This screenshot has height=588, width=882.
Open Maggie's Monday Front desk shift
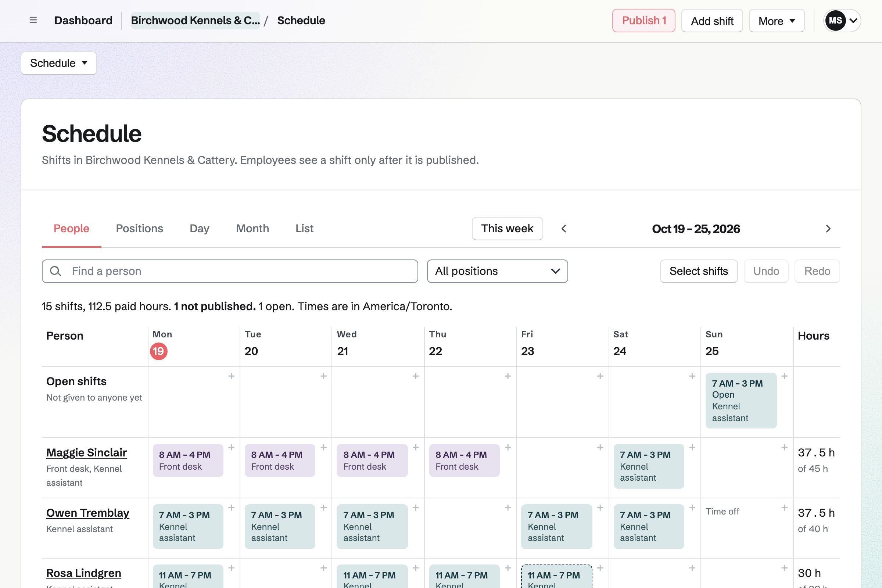(x=188, y=460)
